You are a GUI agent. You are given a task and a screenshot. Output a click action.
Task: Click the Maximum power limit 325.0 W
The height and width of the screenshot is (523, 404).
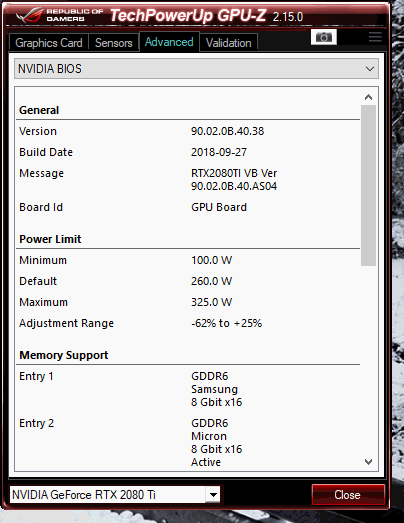(212, 302)
